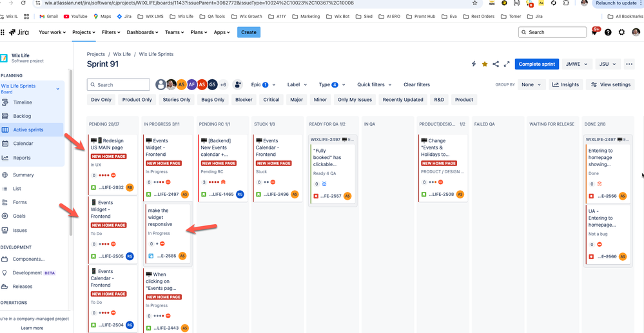
Task: Open Calendar in the sidebar
Action: [x=23, y=144]
